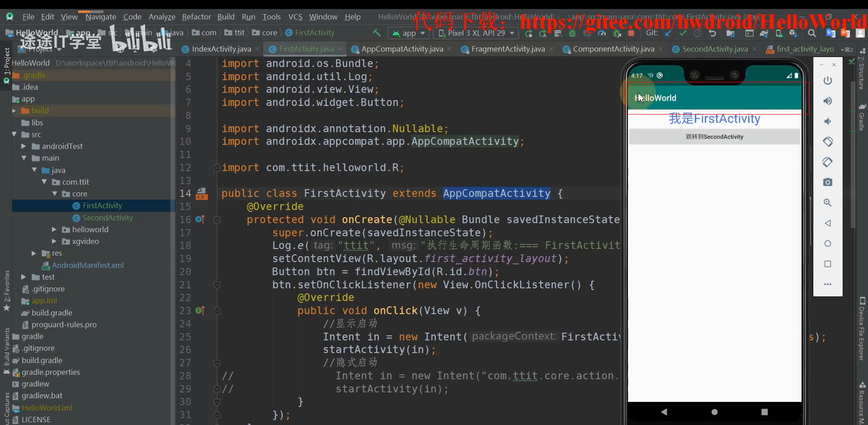Take an emulator screenshot with camera icon
This screenshot has height=425, width=868.
tap(827, 183)
